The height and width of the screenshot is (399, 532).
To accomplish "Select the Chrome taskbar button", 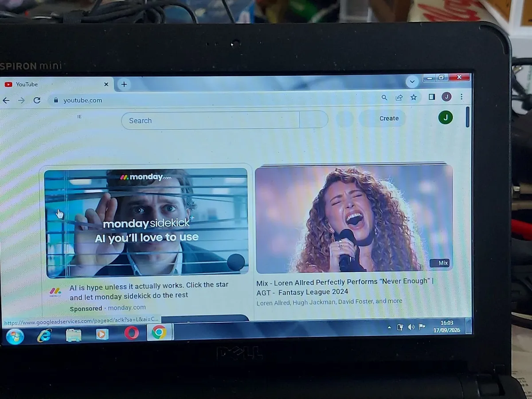I will tap(159, 332).
